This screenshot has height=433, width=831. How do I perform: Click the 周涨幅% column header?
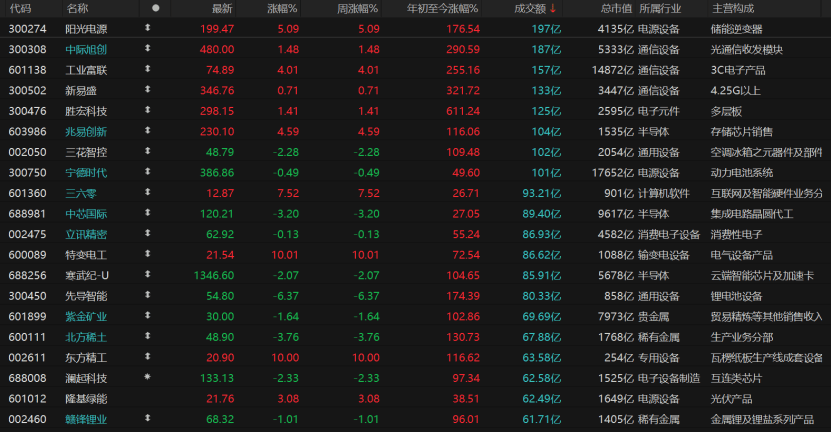(355, 8)
